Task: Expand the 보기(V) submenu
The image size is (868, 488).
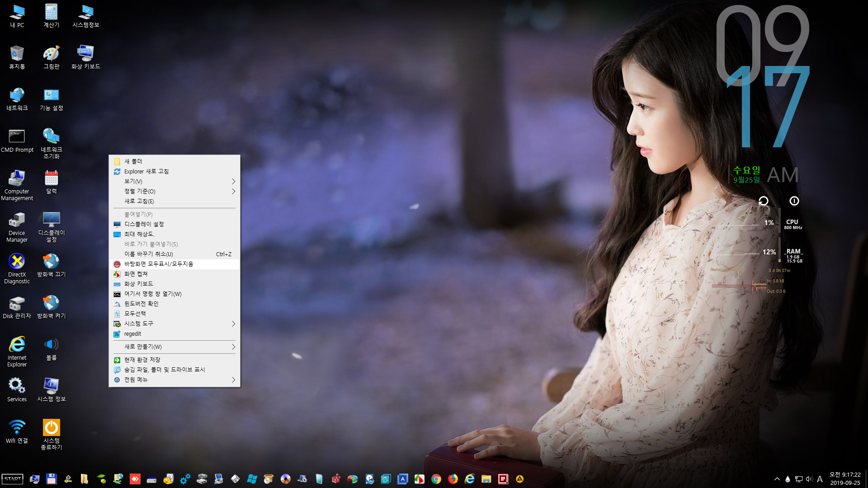Action: pos(175,181)
